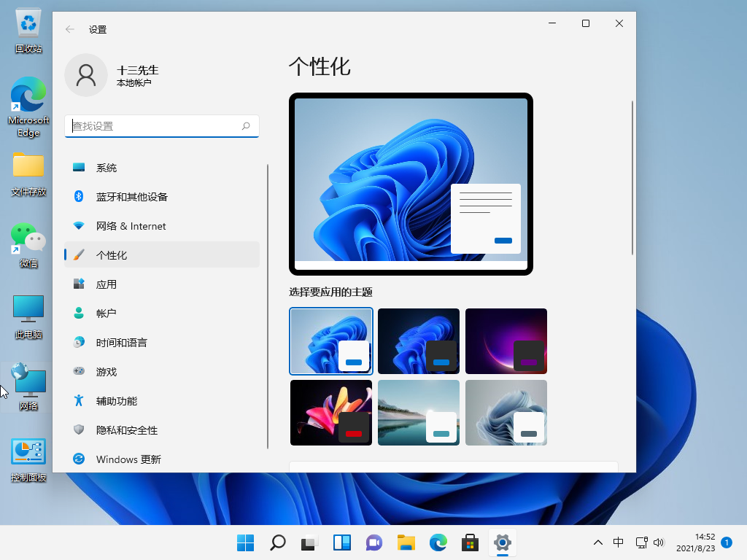Expand hidden icons in the system tray
This screenshot has height=560, width=747.
click(598, 542)
